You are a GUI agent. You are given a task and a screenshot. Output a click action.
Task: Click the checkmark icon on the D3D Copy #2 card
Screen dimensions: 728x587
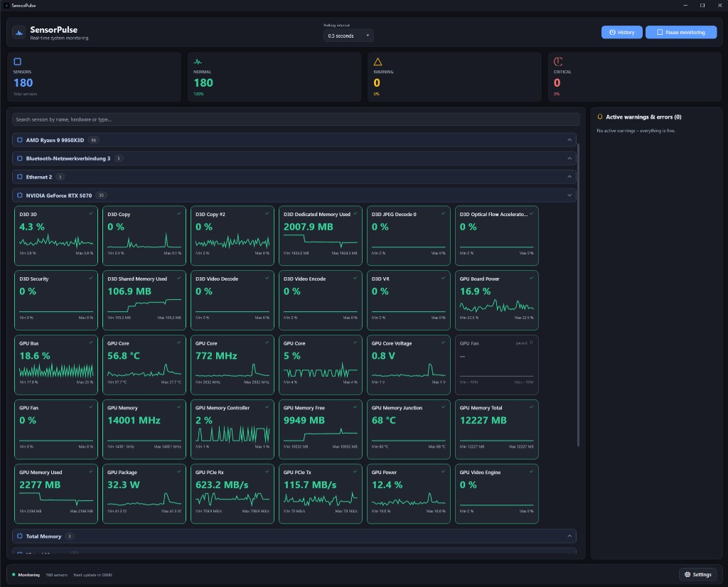[x=267, y=213]
